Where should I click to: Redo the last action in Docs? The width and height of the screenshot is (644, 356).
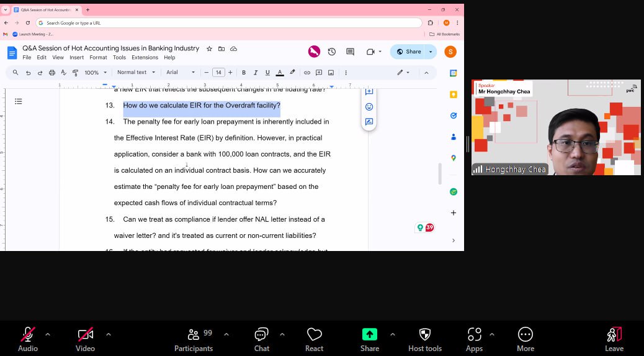point(40,73)
